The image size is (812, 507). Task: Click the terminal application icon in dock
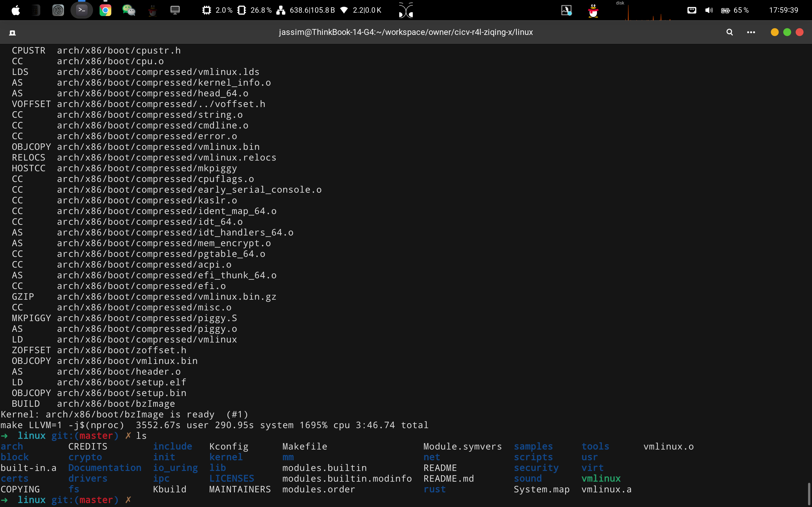82,10
